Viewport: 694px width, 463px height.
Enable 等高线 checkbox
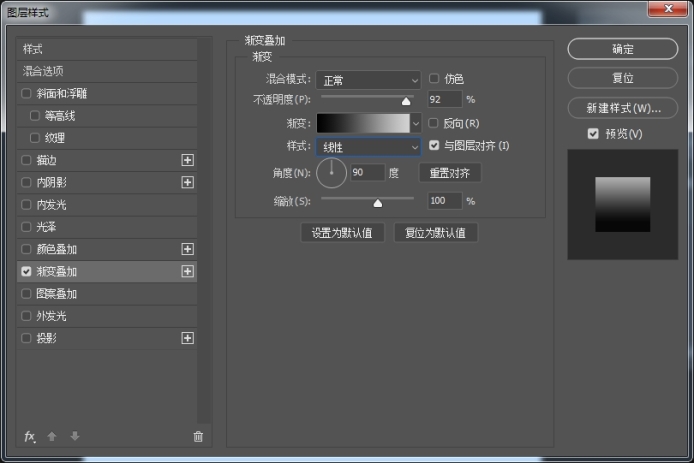(35, 116)
